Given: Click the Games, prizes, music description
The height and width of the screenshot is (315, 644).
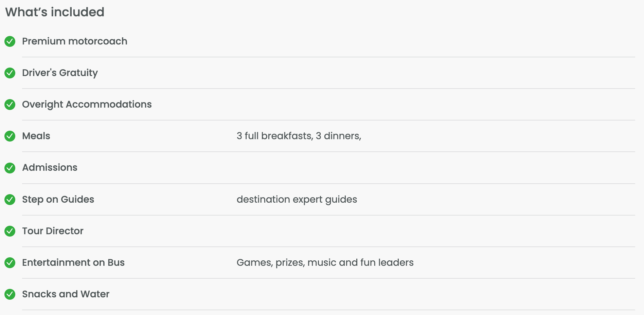Looking at the screenshot, I should click(x=325, y=263).
